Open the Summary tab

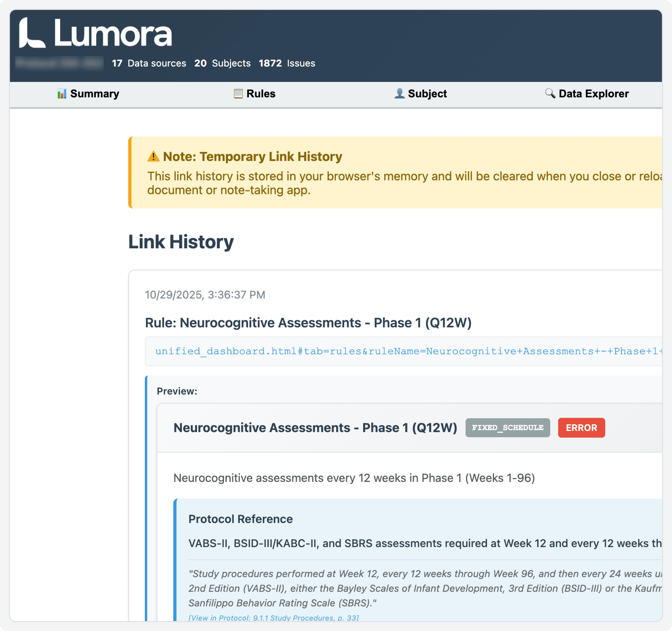tap(94, 94)
